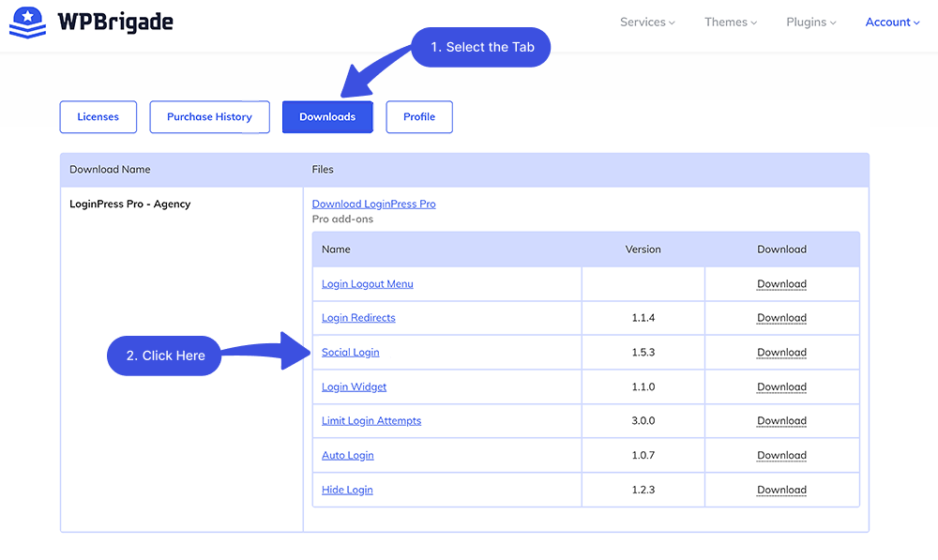
Task: Click version 1.1.0 of Login Widget
Action: coord(643,387)
